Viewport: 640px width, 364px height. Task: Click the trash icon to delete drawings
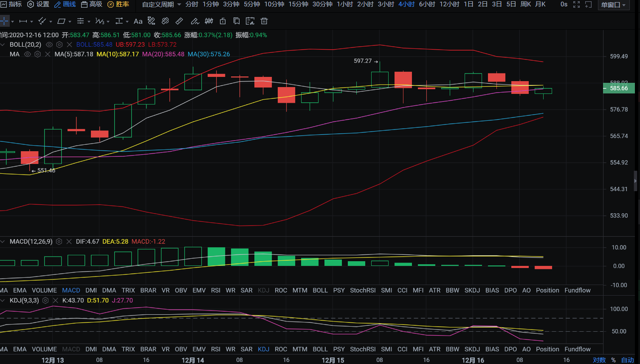[x=264, y=21]
